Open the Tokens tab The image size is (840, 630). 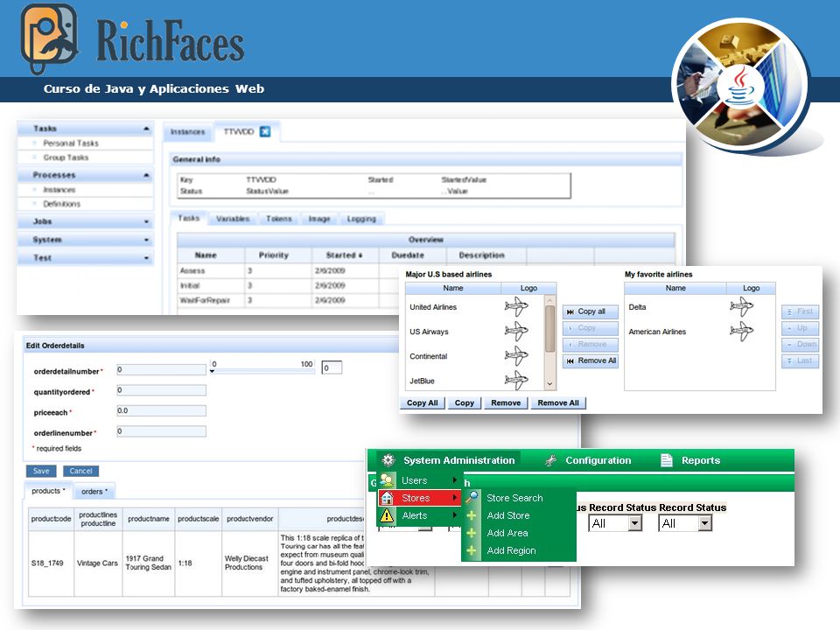[x=278, y=219]
